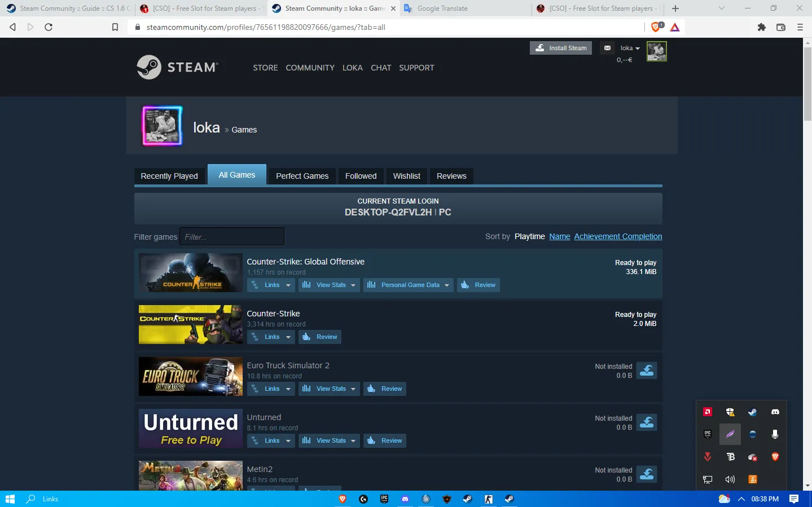The image size is (812, 507).
Task: Open the Counter-Strike game title link
Action: 273,314
